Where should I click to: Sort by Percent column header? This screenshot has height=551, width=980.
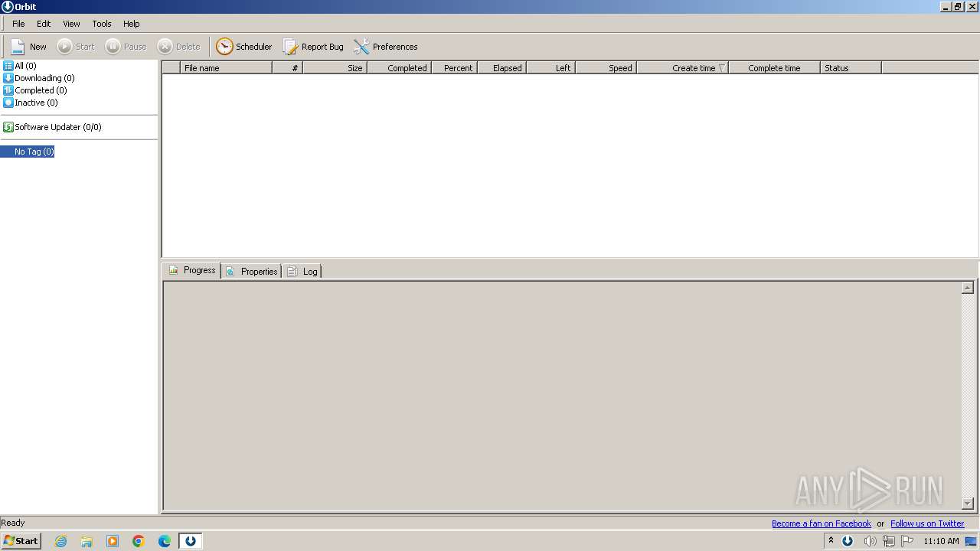(x=455, y=68)
